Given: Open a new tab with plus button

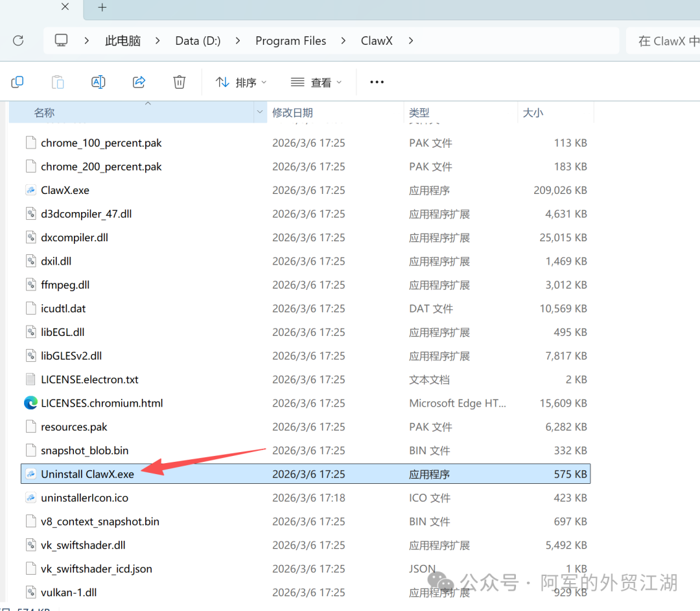Looking at the screenshot, I should pos(102,8).
